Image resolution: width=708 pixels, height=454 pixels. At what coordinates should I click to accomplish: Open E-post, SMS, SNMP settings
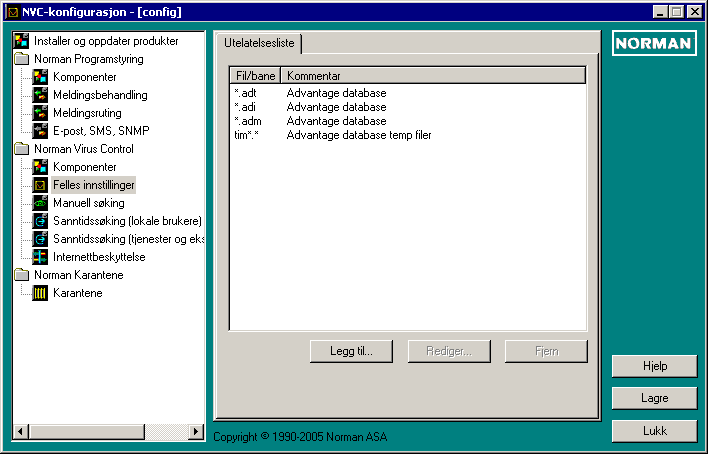click(x=101, y=131)
